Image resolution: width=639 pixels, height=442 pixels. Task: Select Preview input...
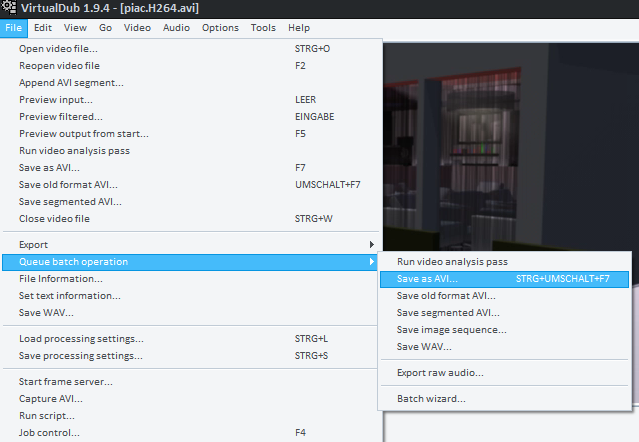pyautogui.click(x=191, y=100)
